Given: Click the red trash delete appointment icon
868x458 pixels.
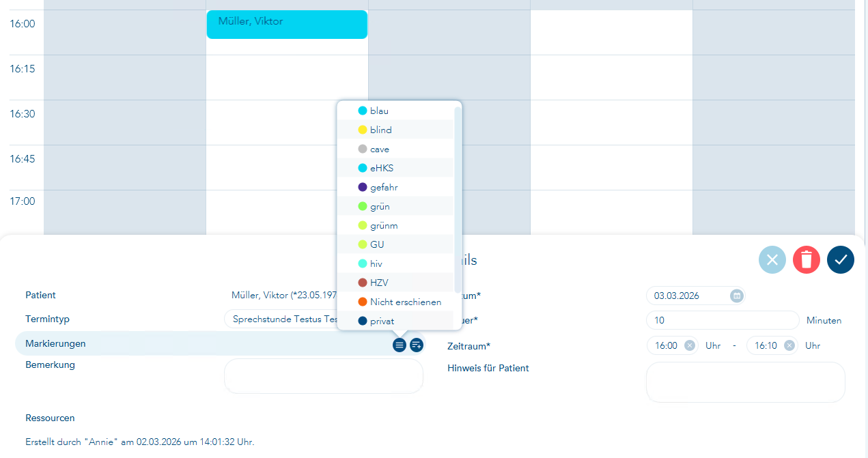Looking at the screenshot, I should pyautogui.click(x=807, y=260).
